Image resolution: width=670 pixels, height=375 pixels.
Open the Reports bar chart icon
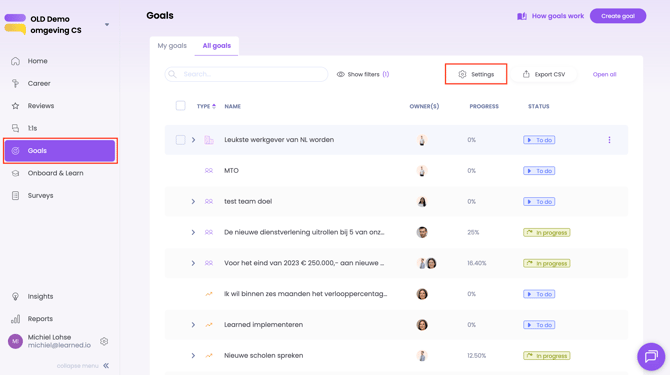tap(15, 319)
